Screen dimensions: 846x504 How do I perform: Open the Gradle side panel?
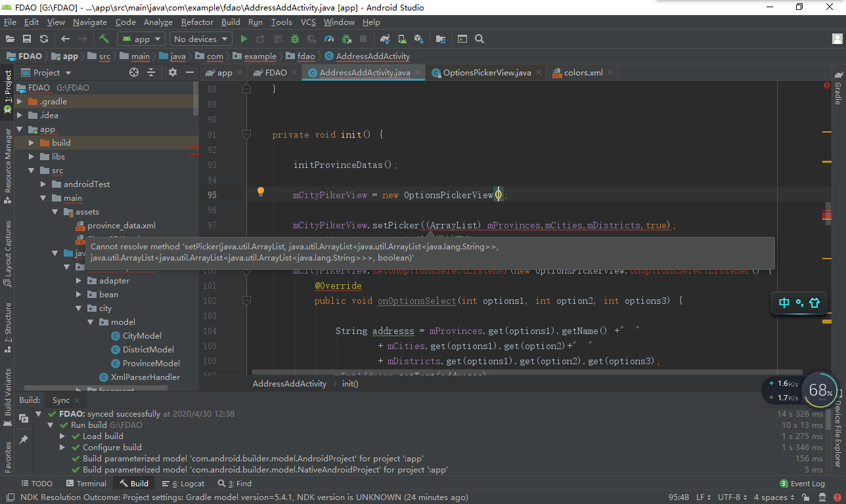pyautogui.click(x=838, y=87)
